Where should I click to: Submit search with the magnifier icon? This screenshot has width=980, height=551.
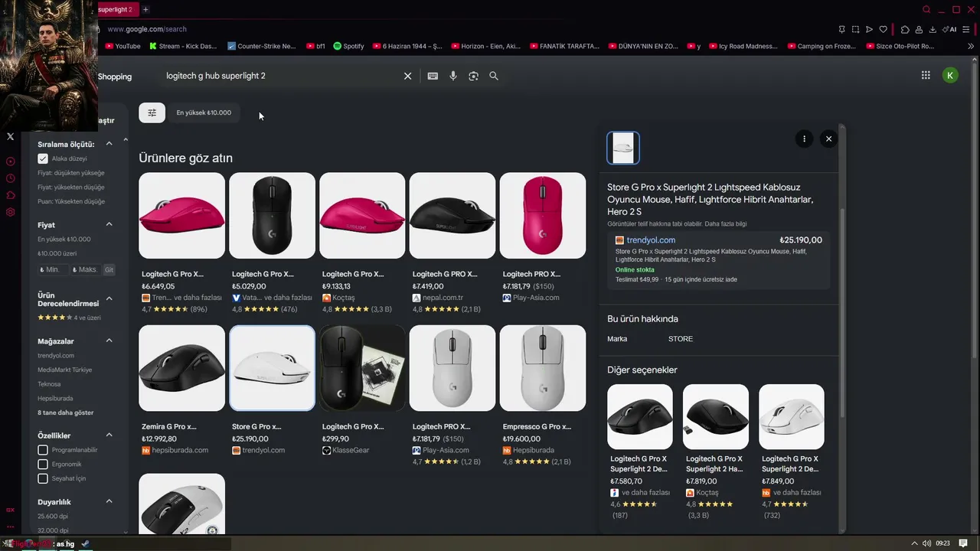494,76
